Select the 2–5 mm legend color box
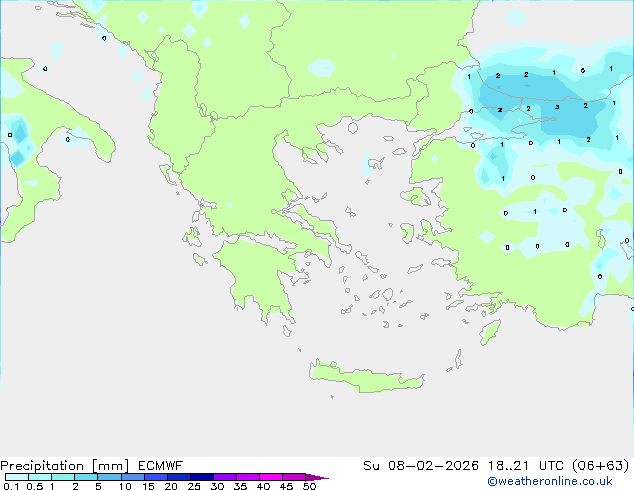The width and height of the screenshot is (634, 490). pyautogui.click(x=86, y=477)
